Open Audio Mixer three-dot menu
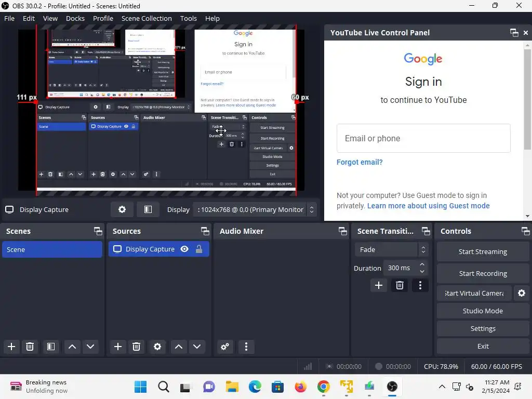The height and width of the screenshot is (399, 532). pyautogui.click(x=246, y=347)
